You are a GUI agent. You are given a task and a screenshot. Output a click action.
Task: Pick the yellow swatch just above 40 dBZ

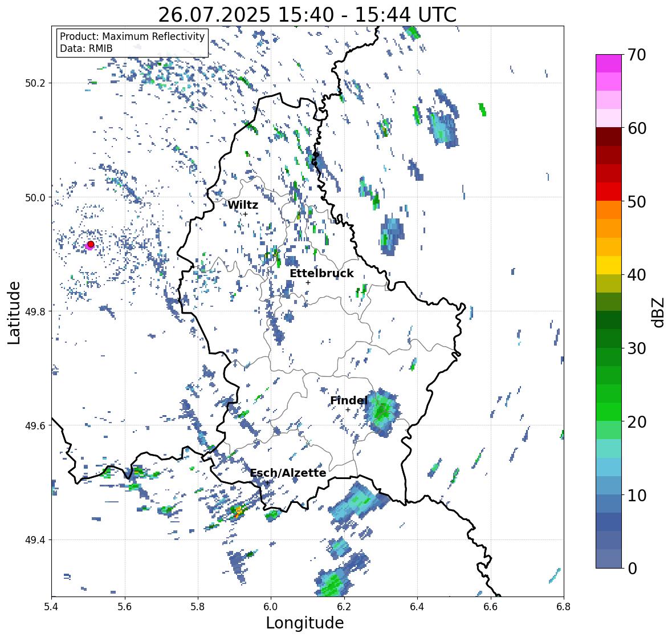[609, 265]
